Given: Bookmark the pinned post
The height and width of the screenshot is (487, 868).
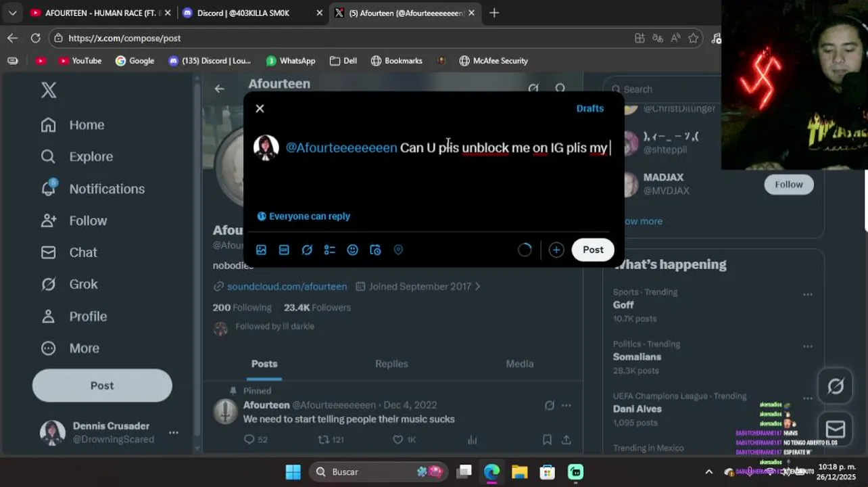Looking at the screenshot, I should click(547, 440).
